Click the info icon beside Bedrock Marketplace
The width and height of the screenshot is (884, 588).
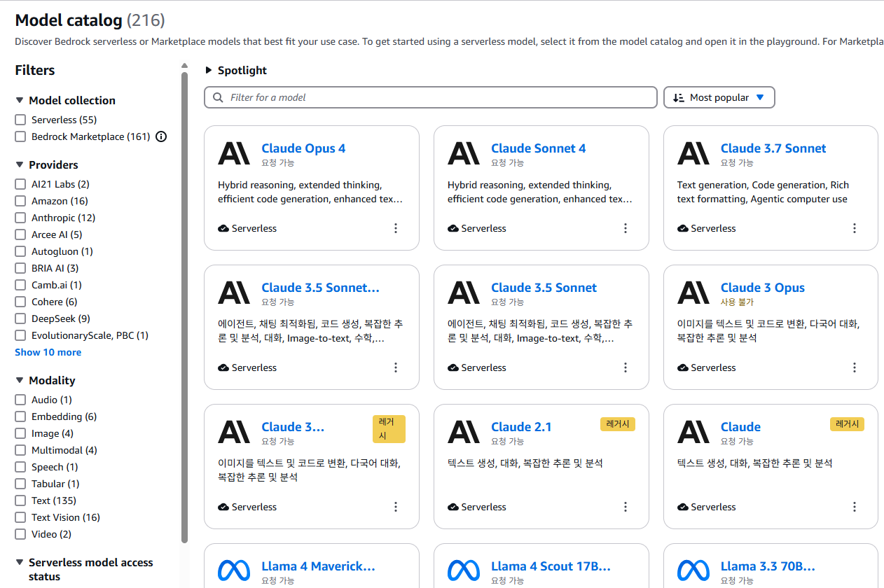click(x=161, y=136)
